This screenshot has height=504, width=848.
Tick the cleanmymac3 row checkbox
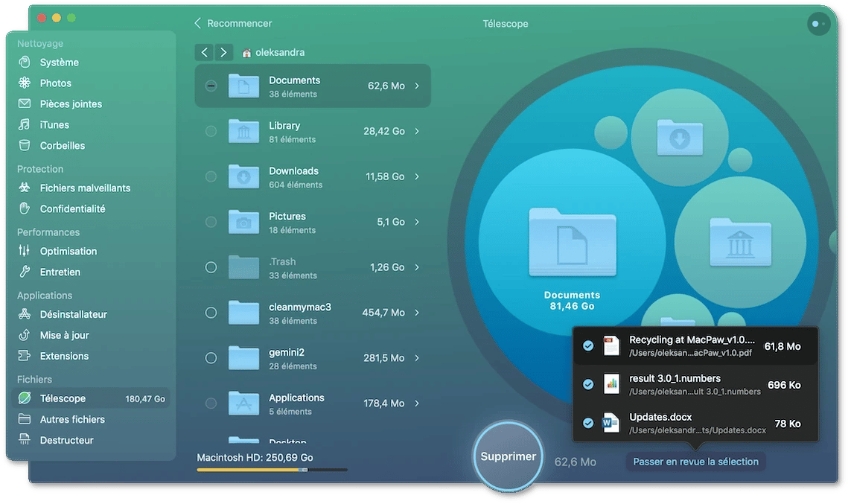coord(211,313)
